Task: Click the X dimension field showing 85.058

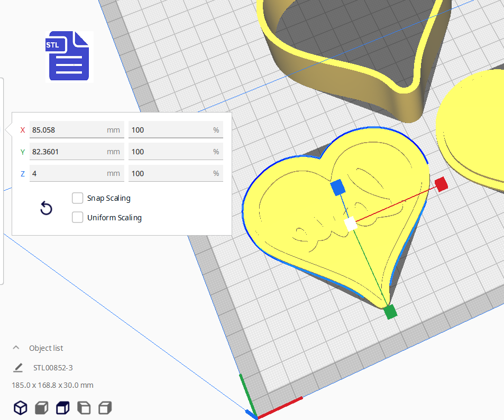Action: 77,129
